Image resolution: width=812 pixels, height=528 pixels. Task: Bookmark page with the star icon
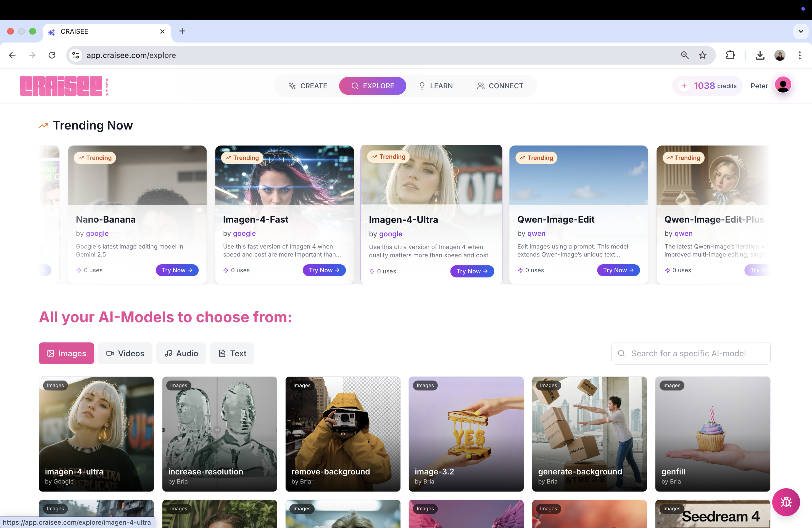tap(702, 55)
